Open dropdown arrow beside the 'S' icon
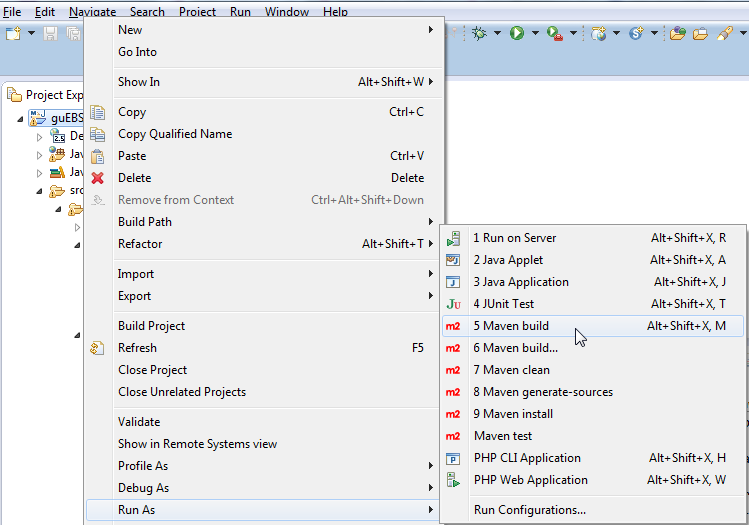The height and width of the screenshot is (525, 749). tap(654, 33)
